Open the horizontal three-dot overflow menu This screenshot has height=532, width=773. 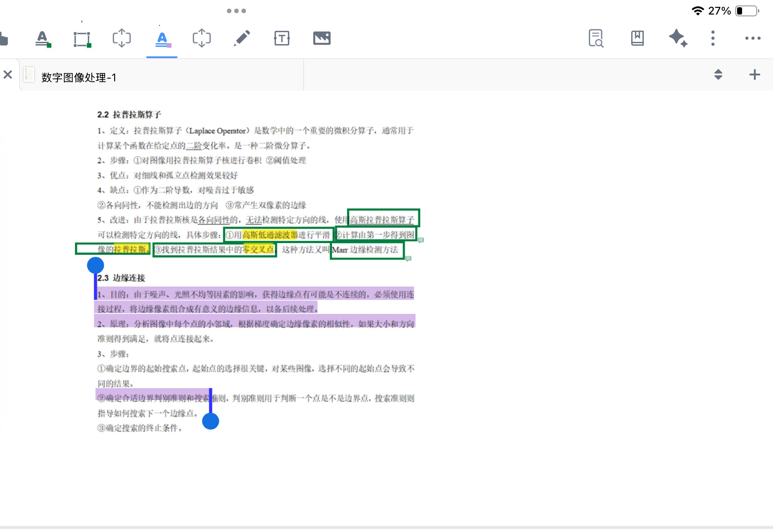tap(753, 38)
